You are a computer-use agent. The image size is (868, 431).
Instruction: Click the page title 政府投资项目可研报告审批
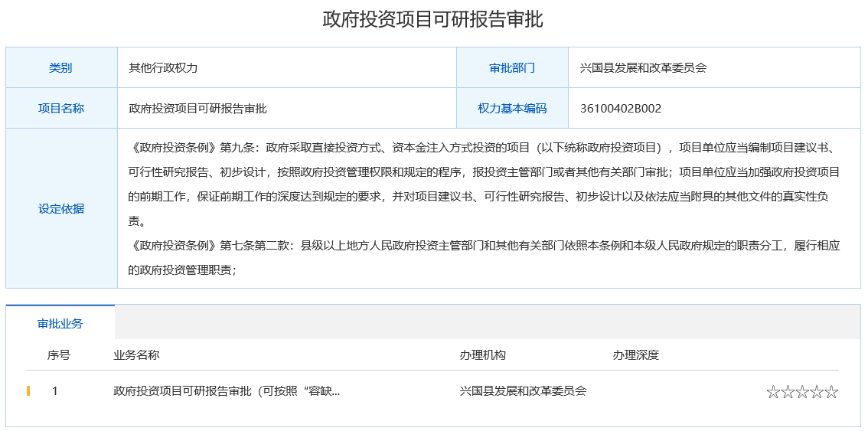433,19
